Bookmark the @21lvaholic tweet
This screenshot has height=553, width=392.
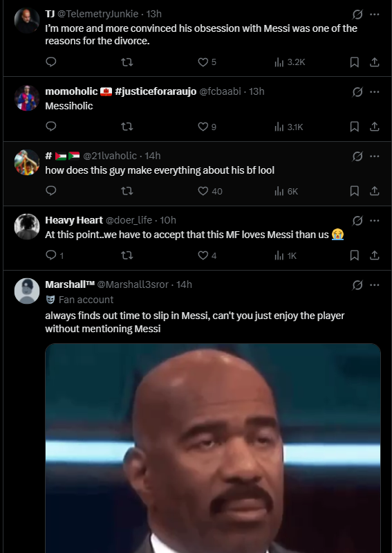pos(354,191)
